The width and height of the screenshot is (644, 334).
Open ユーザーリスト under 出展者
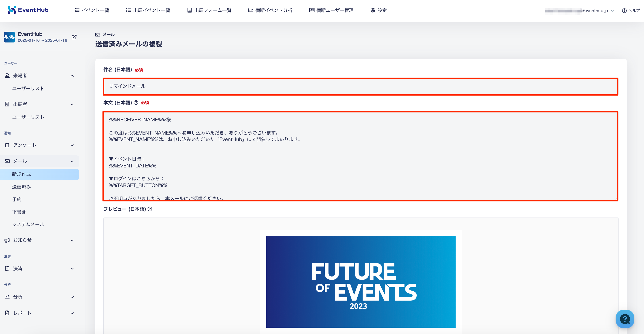28,117
